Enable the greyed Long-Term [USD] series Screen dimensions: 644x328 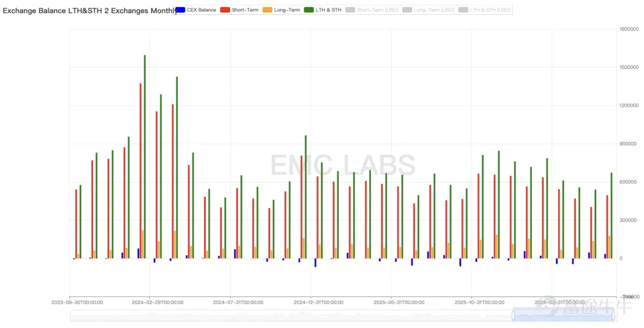(x=428, y=10)
